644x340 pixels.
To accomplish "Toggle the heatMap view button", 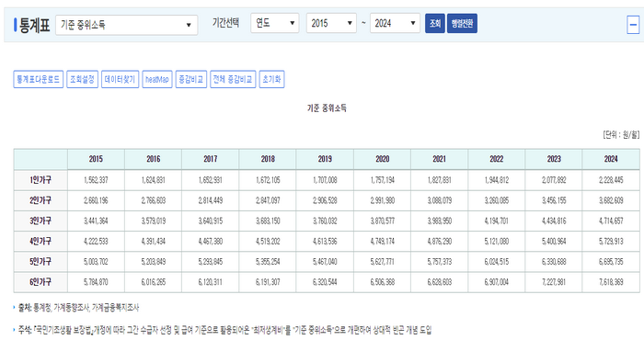I will (157, 79).
